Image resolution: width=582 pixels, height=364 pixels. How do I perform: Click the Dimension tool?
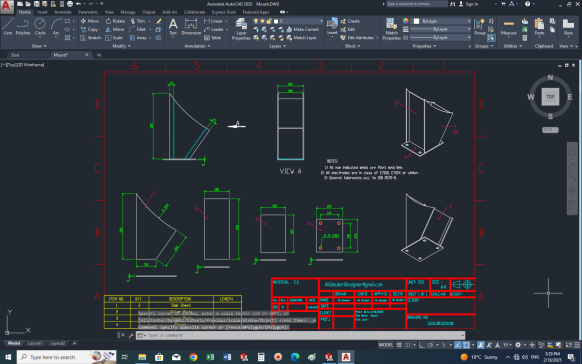click(191, 26)
